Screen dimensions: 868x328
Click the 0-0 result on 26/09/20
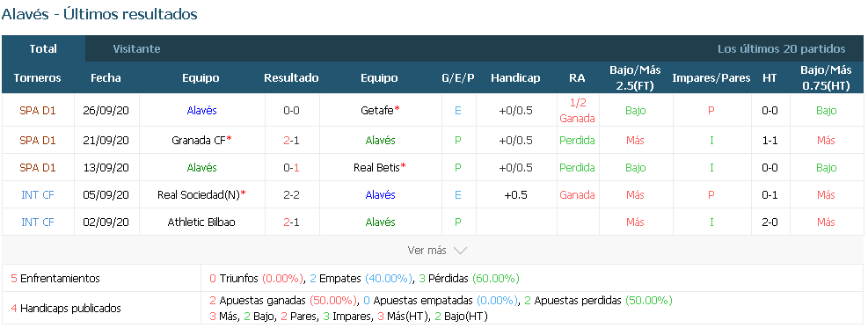pyautogui.click(x=291, y=110)
